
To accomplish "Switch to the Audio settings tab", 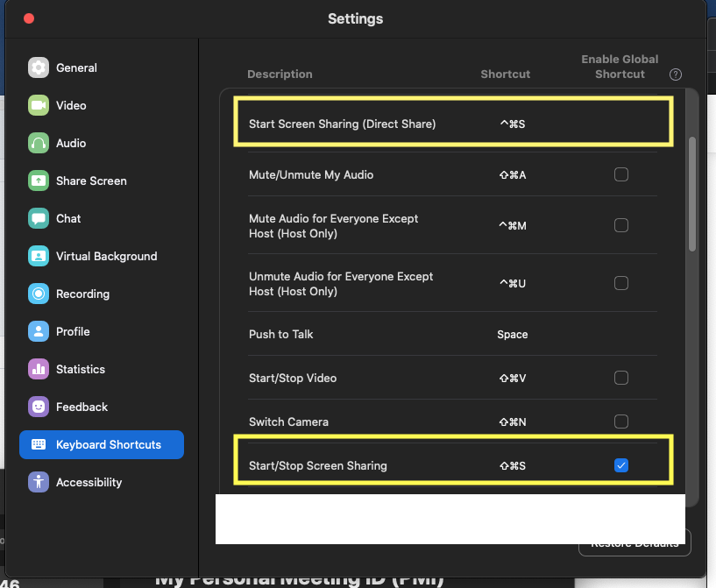I will click(x=102, y=144).
